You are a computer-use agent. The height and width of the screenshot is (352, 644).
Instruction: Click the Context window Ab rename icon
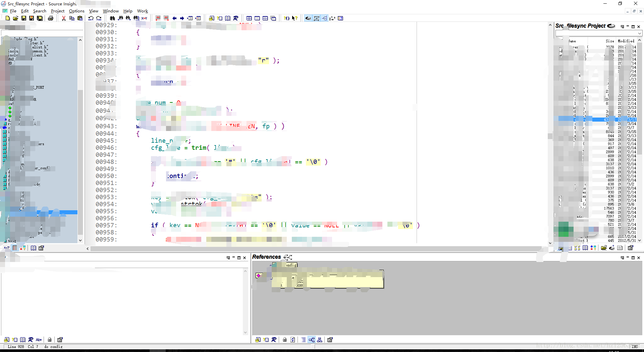39,340
